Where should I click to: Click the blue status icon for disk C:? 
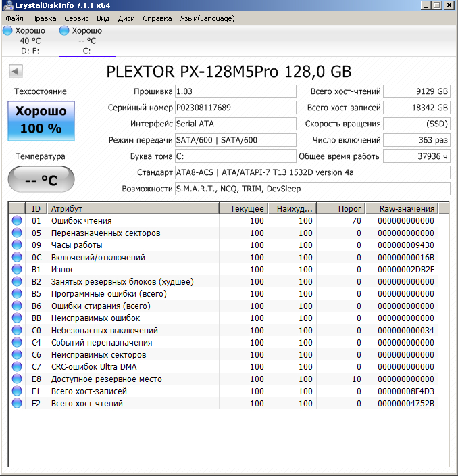click(64, 30)
